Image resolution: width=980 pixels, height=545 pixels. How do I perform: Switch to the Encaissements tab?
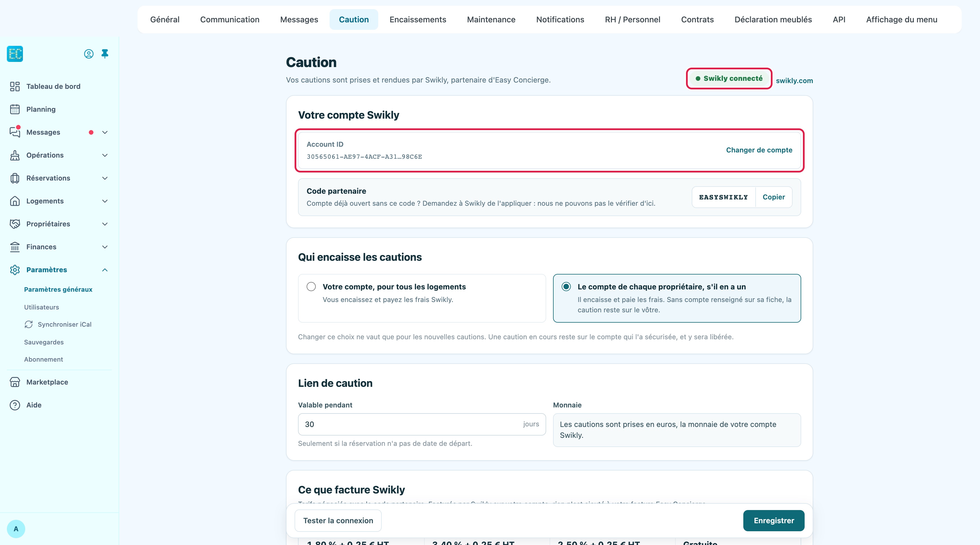[x=418, y=19]
